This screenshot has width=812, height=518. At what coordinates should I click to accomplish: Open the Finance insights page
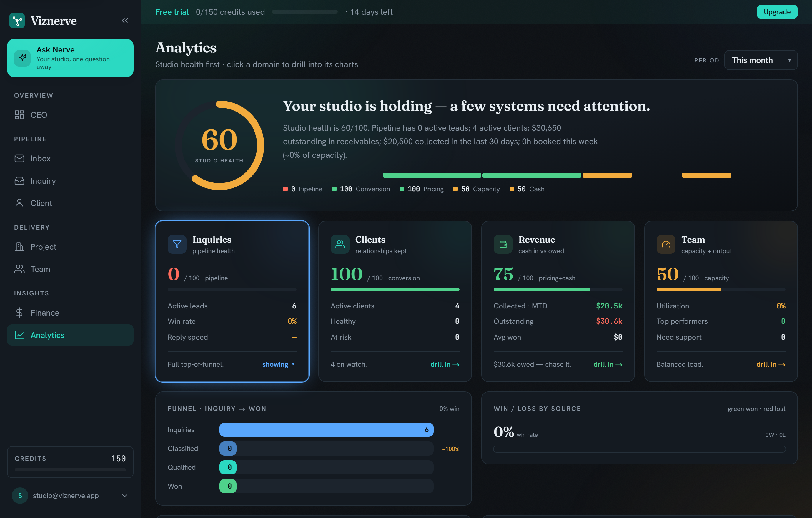click(70, 313)
